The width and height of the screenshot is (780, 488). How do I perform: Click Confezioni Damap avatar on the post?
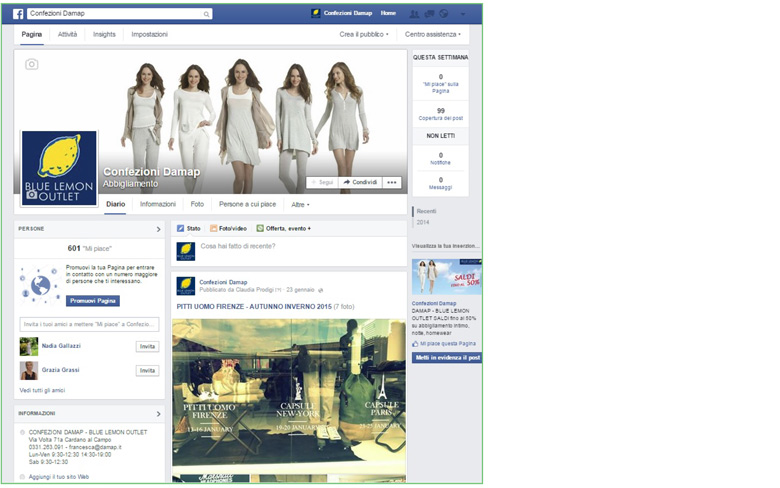click(186, 286)
